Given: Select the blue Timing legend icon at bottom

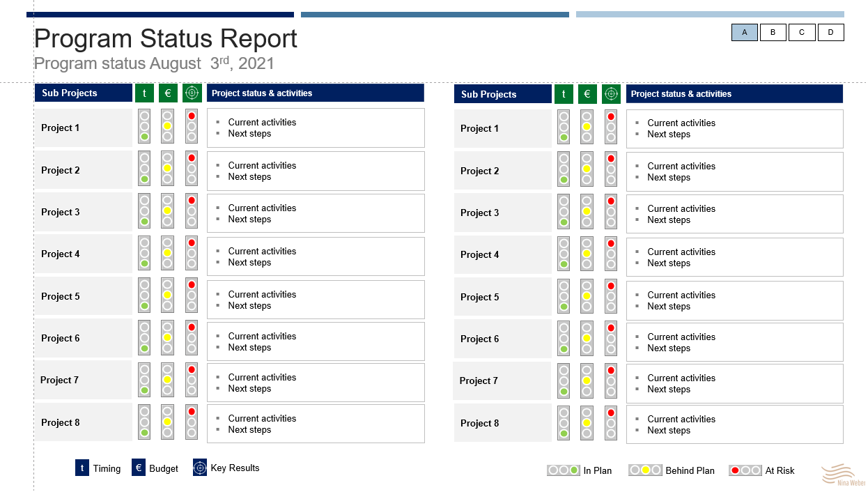Looking at the screenshot, I should [82, 468].
